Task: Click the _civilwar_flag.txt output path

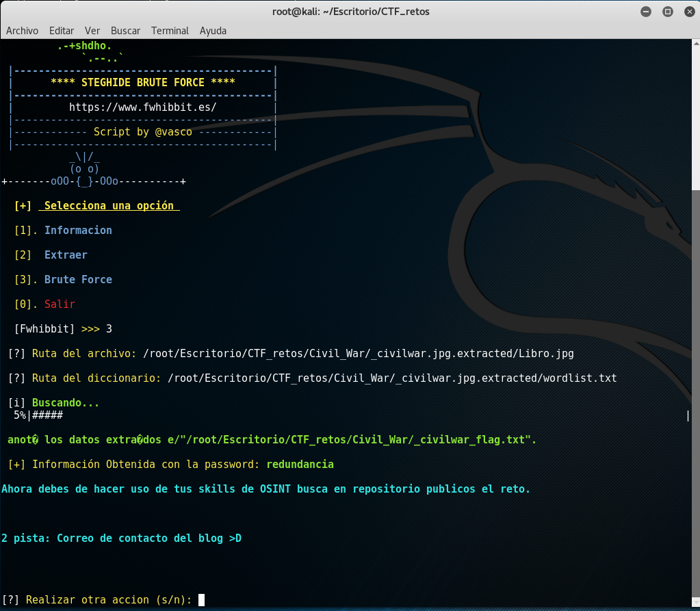Action: 361,440
